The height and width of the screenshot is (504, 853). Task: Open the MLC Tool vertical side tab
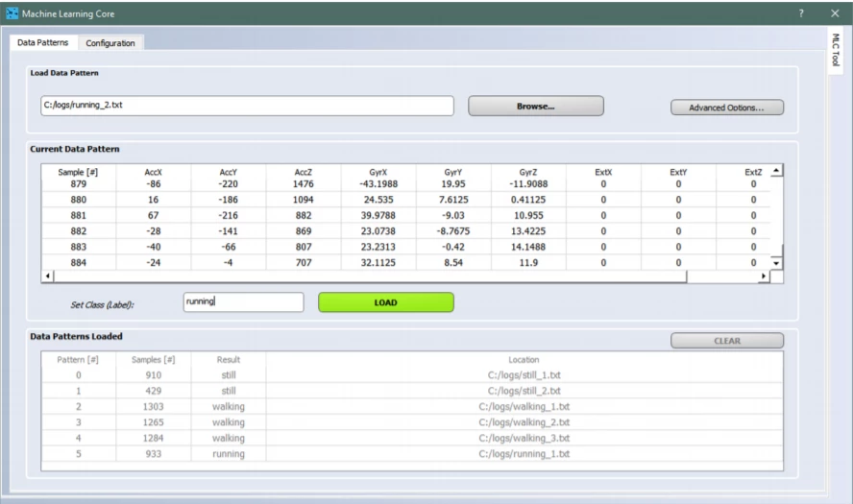(x=836, y=50)
